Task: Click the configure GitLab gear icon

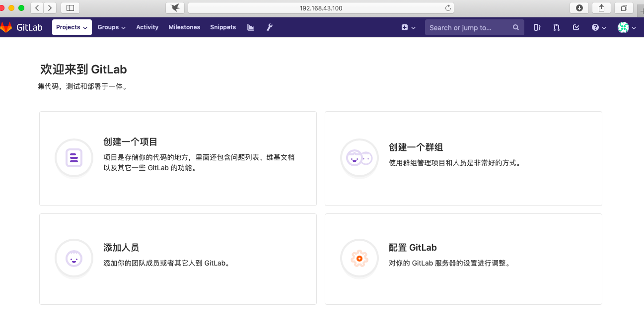Action: 359,259
